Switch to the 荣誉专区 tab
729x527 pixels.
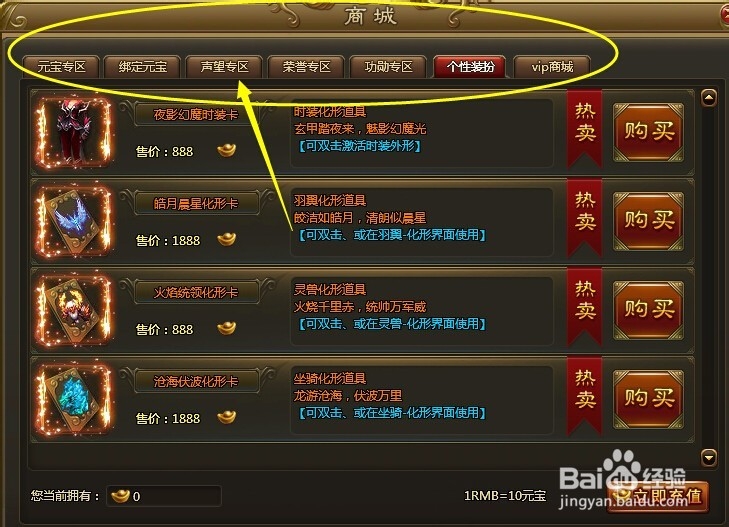pyautogui.click(x=306, y=67)
